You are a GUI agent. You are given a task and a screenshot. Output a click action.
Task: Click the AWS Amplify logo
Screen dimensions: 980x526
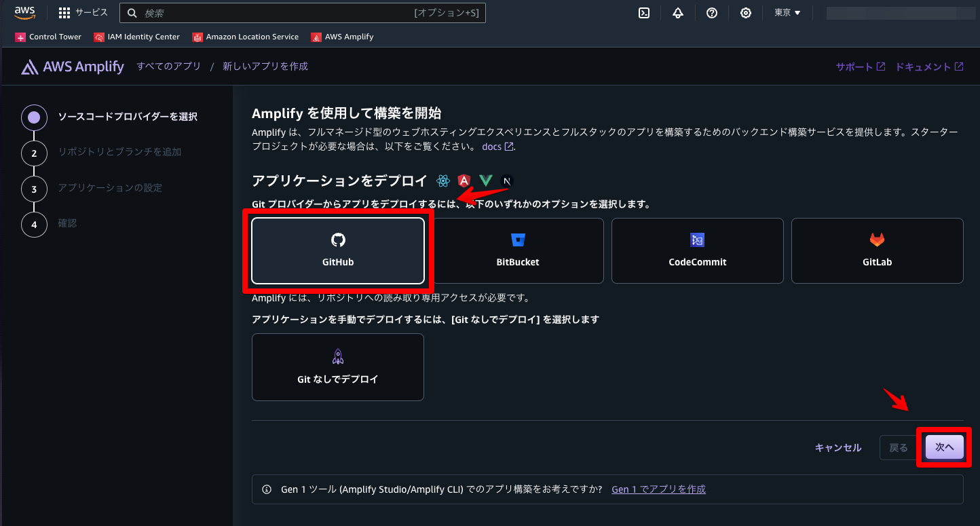[73, 67]
